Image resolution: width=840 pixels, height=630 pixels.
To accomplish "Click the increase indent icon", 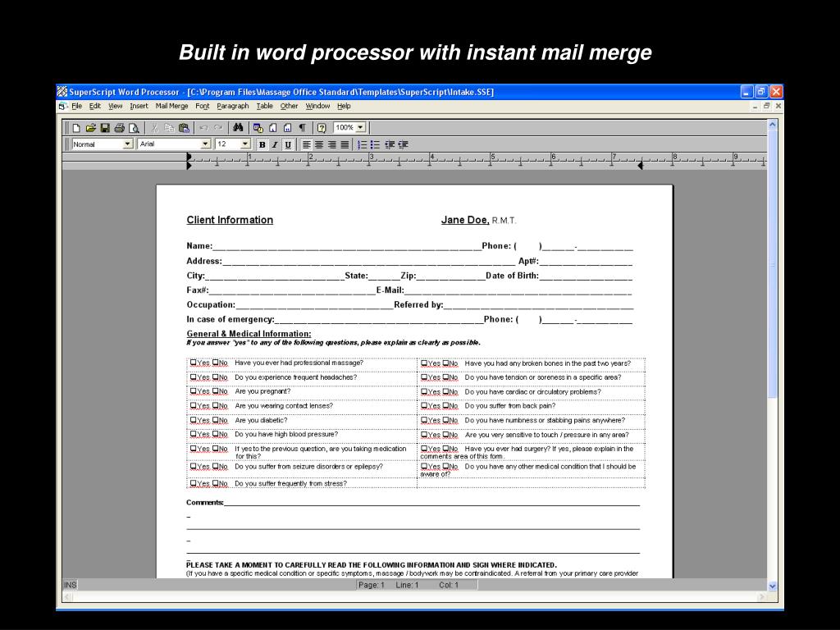I will [403, 144].
